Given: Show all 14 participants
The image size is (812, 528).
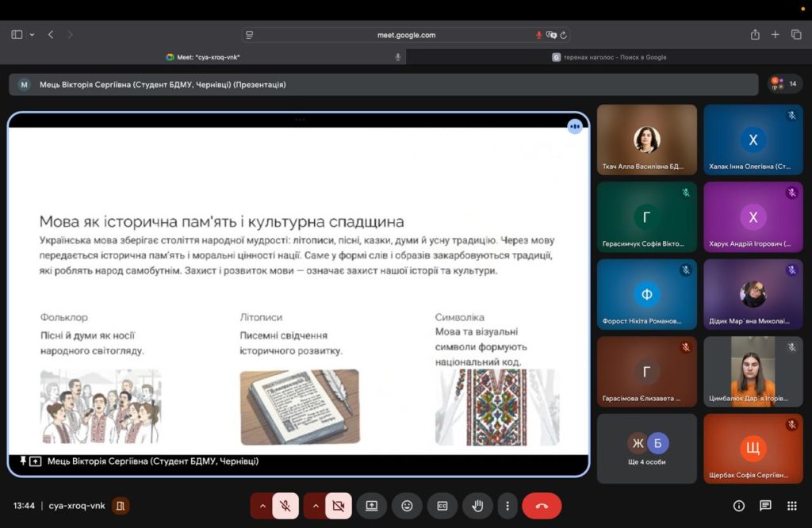Looking at the screenshot, I should point(785,84).
